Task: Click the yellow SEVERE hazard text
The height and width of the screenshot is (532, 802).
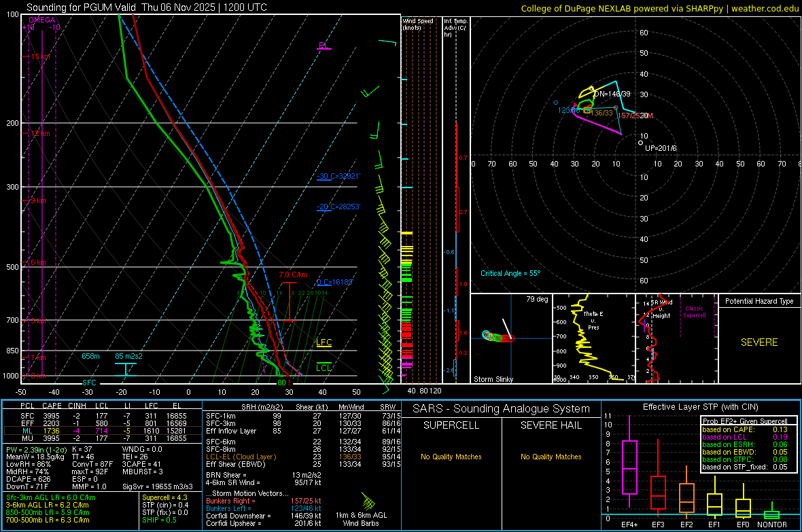Action: pyautogui.click(x=759, y=342)
